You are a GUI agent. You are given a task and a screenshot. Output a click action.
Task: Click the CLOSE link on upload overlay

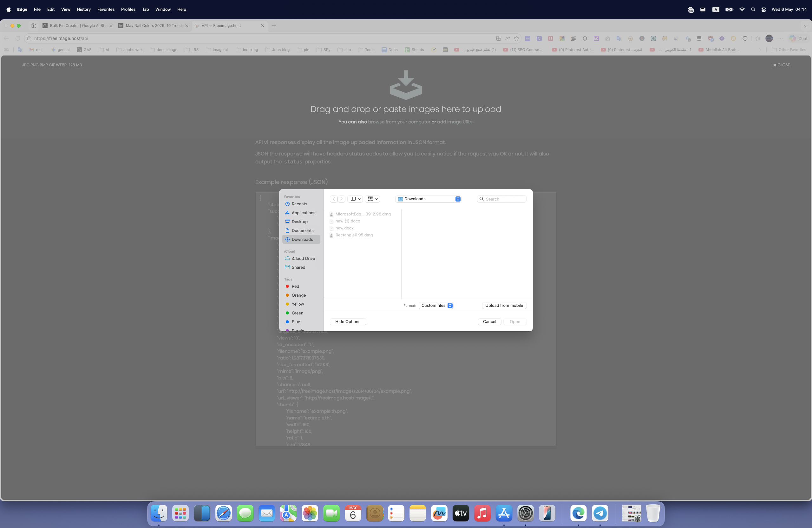[781, 65]
